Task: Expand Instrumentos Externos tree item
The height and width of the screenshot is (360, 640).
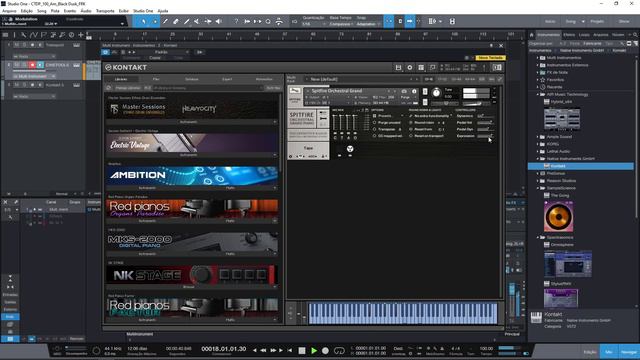Action: 538,65
